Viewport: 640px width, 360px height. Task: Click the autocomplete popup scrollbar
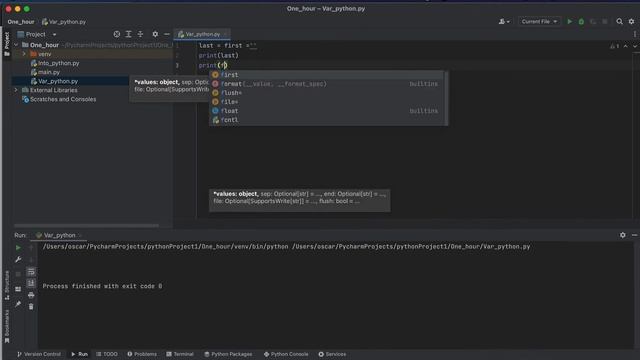pyautogui.click(x=446, y=98)
